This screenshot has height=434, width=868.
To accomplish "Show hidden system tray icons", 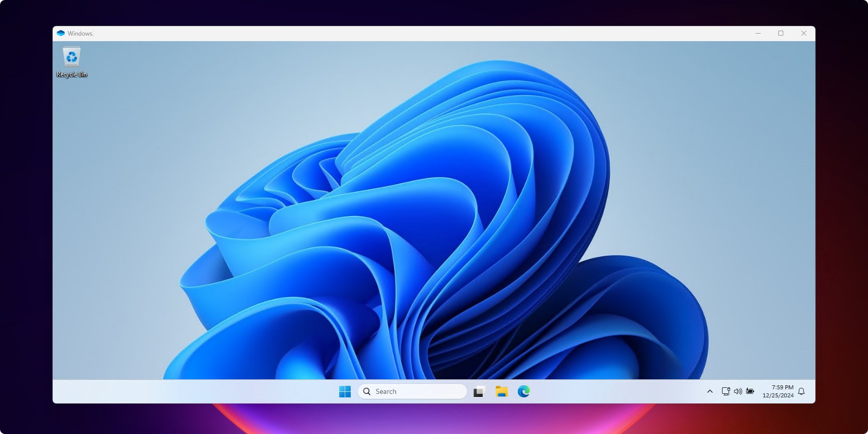I will click(710, 391).
